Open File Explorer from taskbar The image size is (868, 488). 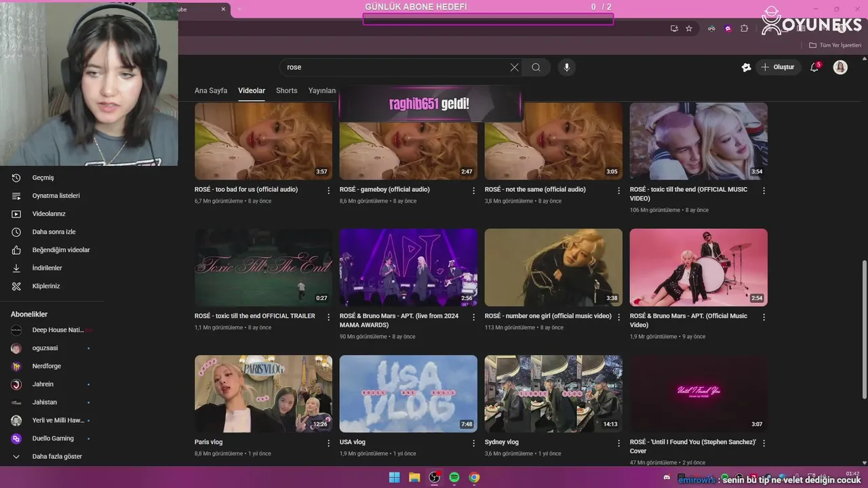click(x=414, y=478)
